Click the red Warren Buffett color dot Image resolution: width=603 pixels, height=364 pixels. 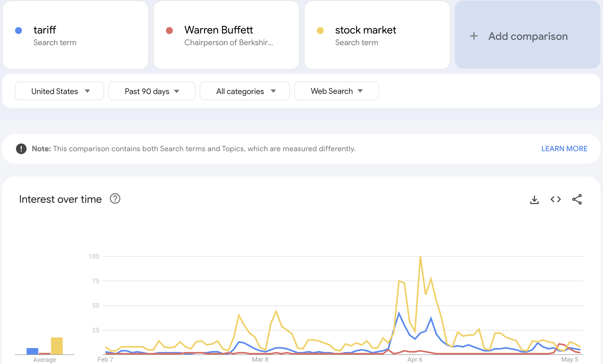pyautogui.click(x=169, y=31)
